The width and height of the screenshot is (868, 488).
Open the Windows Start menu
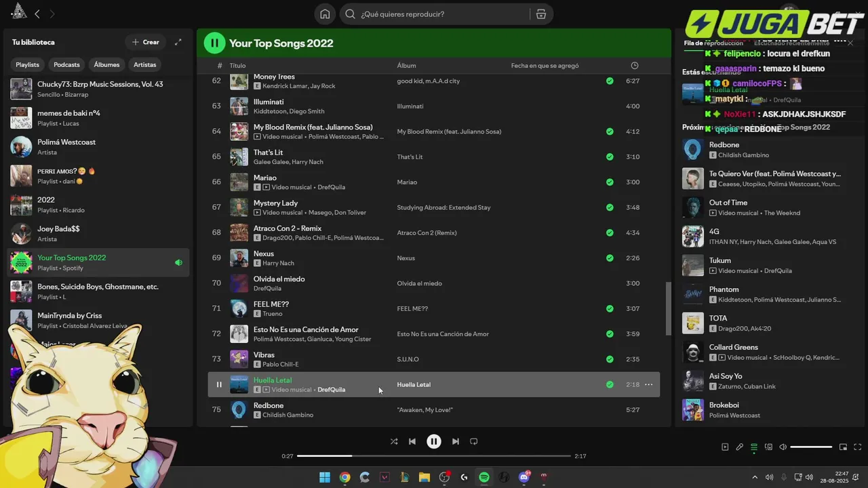[325, 477]
